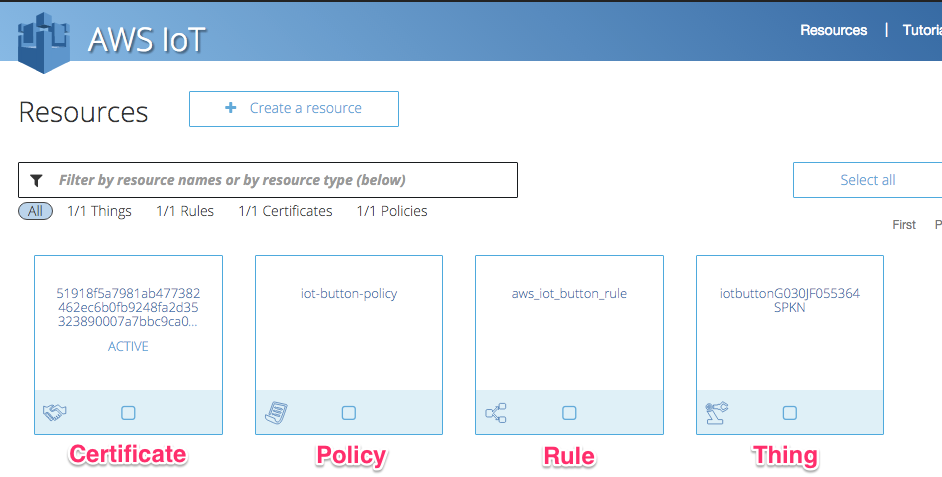
Task: Choose the All filter pill
Action: point(35,211)
